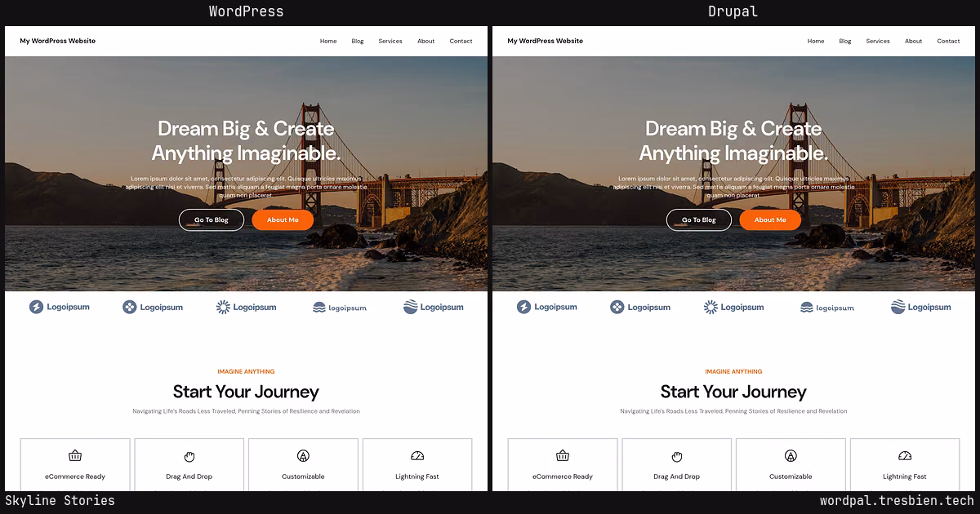The image size is (980, 514).
Task: Click the Dream Big hero heading in WordPress pane
Action: tap(246, 140)
